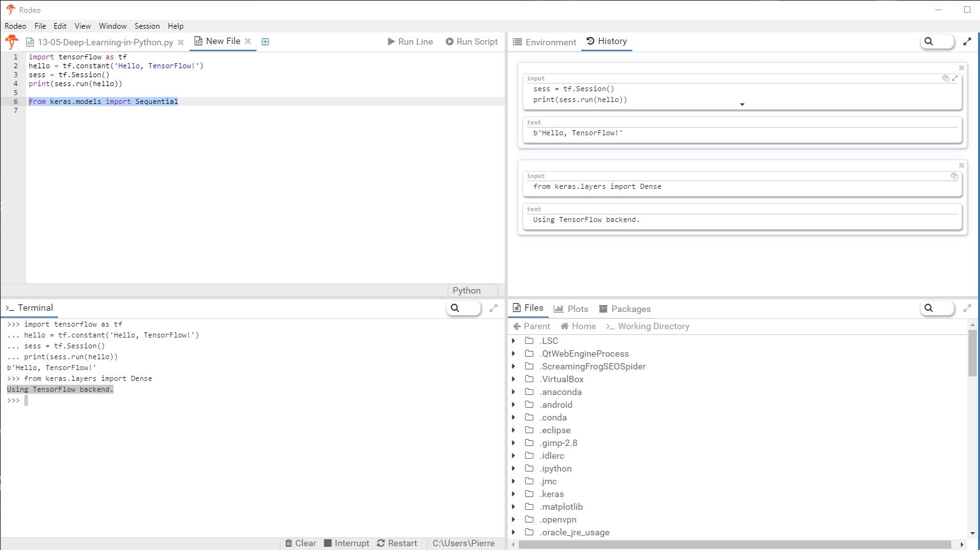Screen dimensions: 980x550
Task: Switch to the History tab
Action: coord(607,41)
